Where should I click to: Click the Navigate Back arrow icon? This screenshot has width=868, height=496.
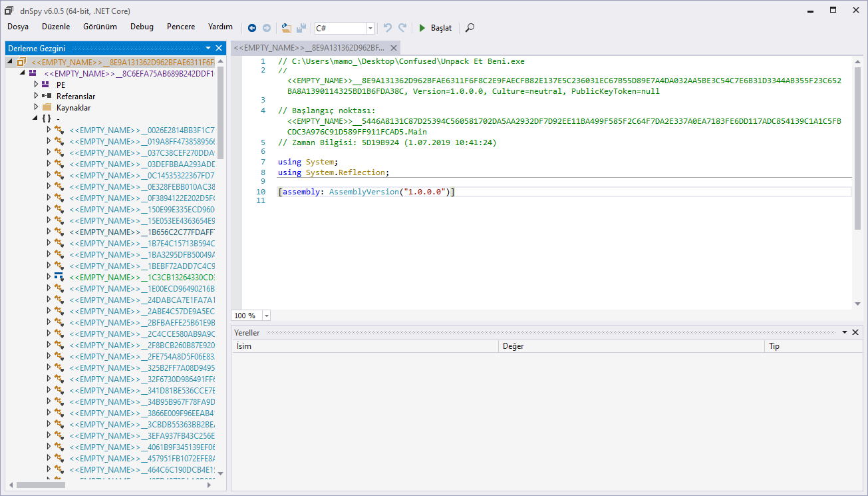point(252,28)
